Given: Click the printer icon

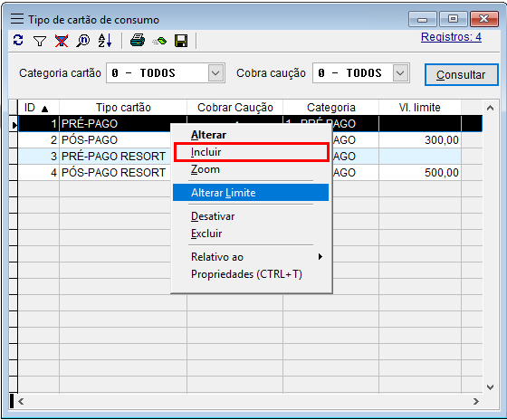Looking at the screenshot, I should pos(138,41).
